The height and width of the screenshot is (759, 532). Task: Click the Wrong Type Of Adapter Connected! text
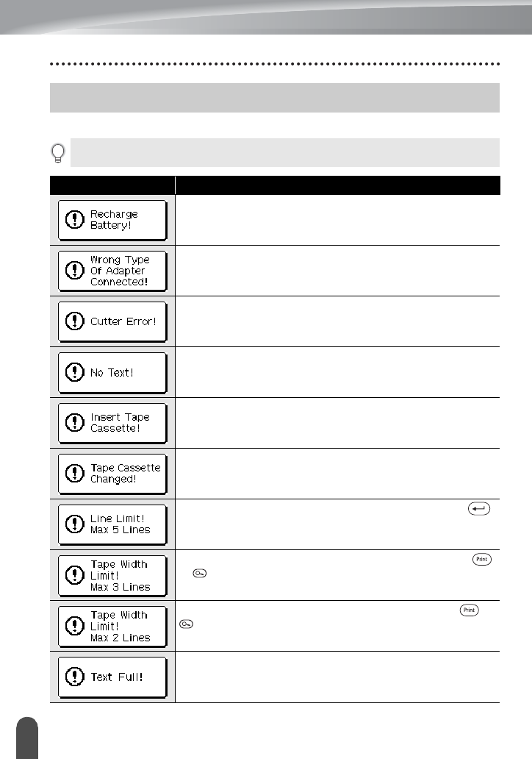(121, 271)
